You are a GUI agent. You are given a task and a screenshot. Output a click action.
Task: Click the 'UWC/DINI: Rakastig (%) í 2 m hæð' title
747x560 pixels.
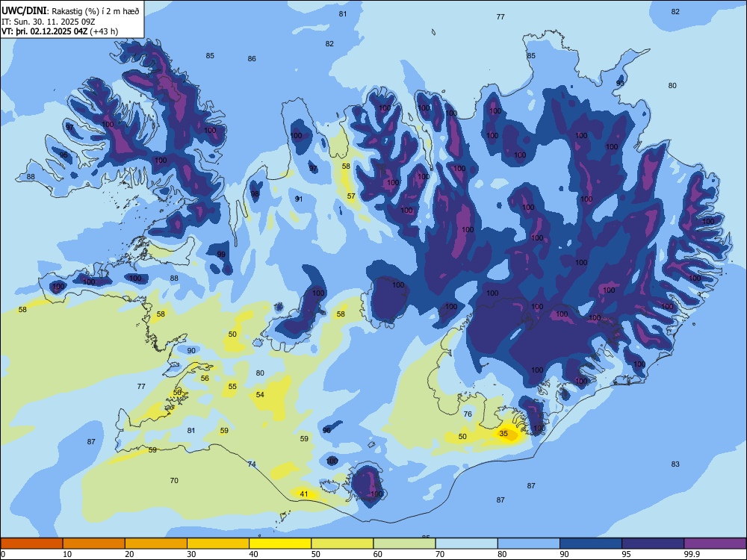click(x=70, y=11)
